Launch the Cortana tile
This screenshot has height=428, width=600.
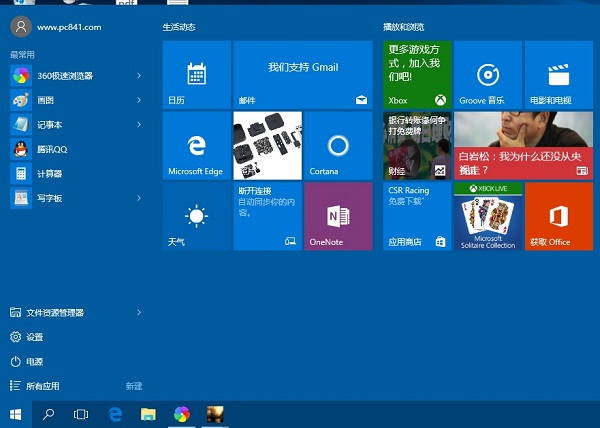point(338,146)
